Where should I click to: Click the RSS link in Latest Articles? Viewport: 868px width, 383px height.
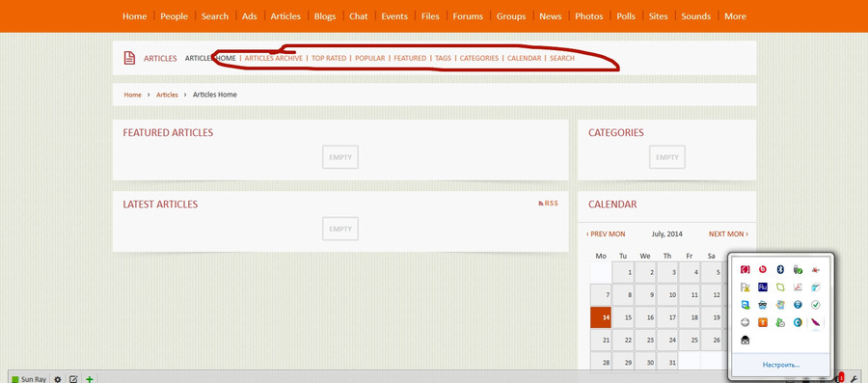pyautogui.click(x=552, y=204)
